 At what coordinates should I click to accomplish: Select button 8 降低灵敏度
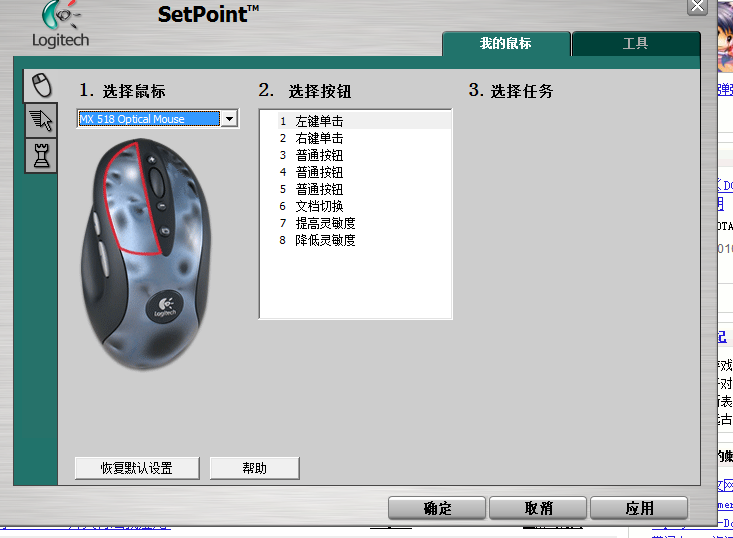[364, 240]
